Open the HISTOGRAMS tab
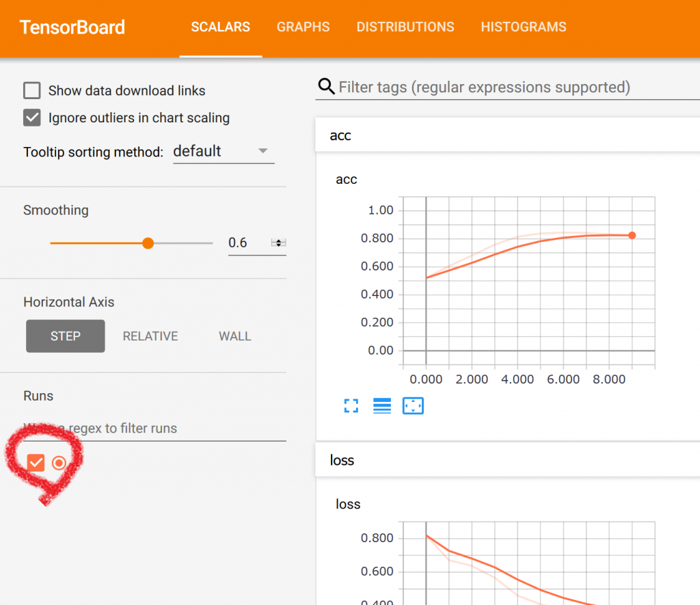This screenshot has height=605, width=700. coord(523,27)
